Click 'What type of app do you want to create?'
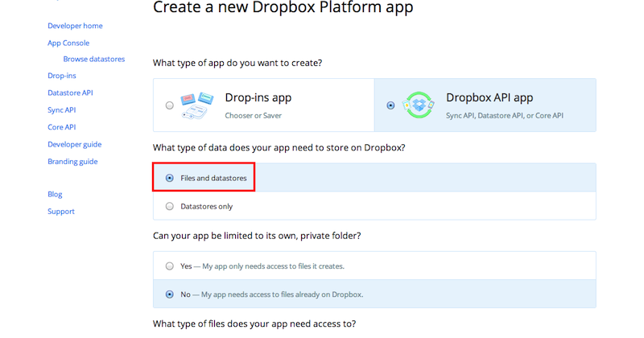 [x=237, y=64]
